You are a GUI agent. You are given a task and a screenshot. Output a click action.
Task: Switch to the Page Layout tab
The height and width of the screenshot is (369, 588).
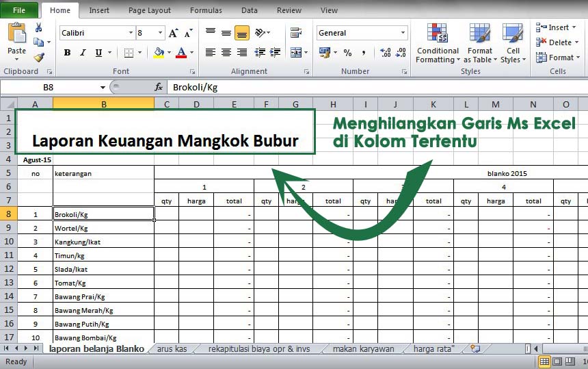click(150, 10)
